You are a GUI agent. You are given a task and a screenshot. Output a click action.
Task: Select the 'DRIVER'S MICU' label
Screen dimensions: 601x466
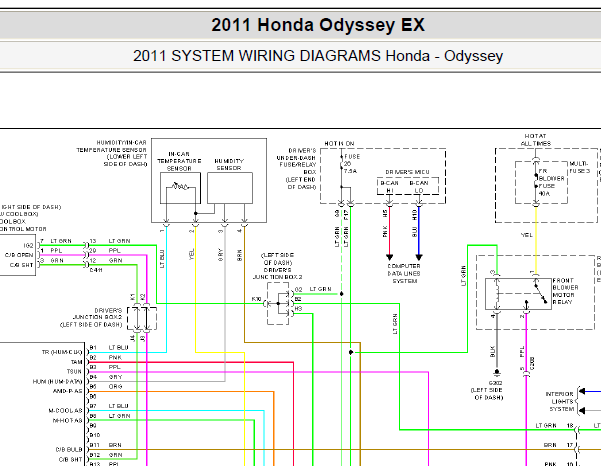click(407, 172)
